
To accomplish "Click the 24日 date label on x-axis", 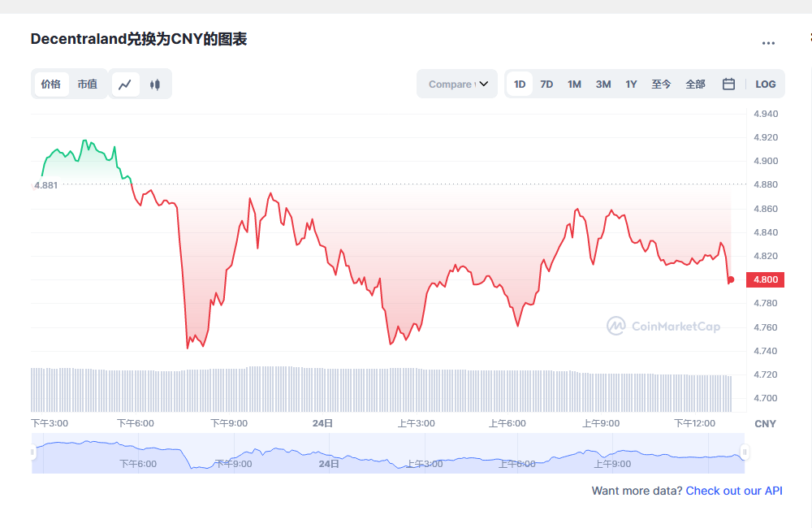I will point(322,423).
